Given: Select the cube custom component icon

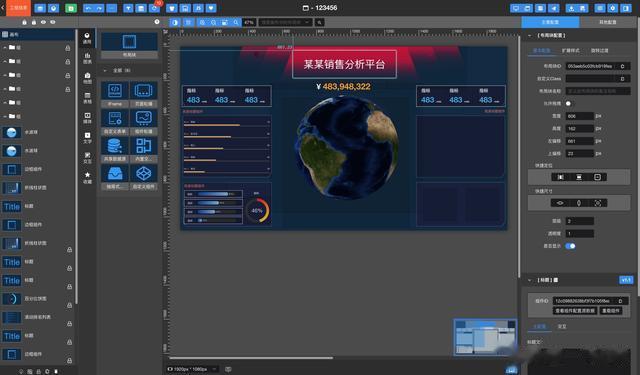Looking at the screenshot, I should tap(144, 176).
